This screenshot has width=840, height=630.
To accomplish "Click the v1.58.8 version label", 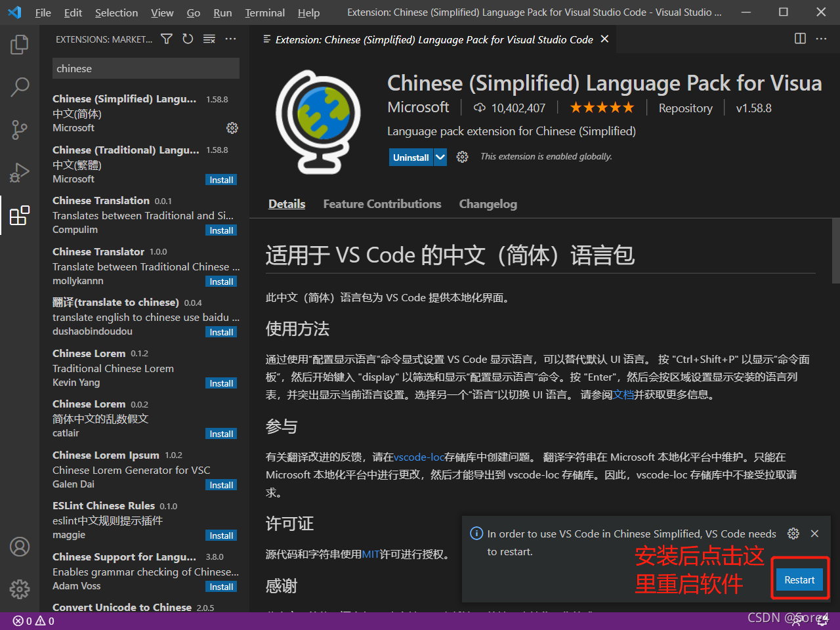I will [x=753, y=108].
